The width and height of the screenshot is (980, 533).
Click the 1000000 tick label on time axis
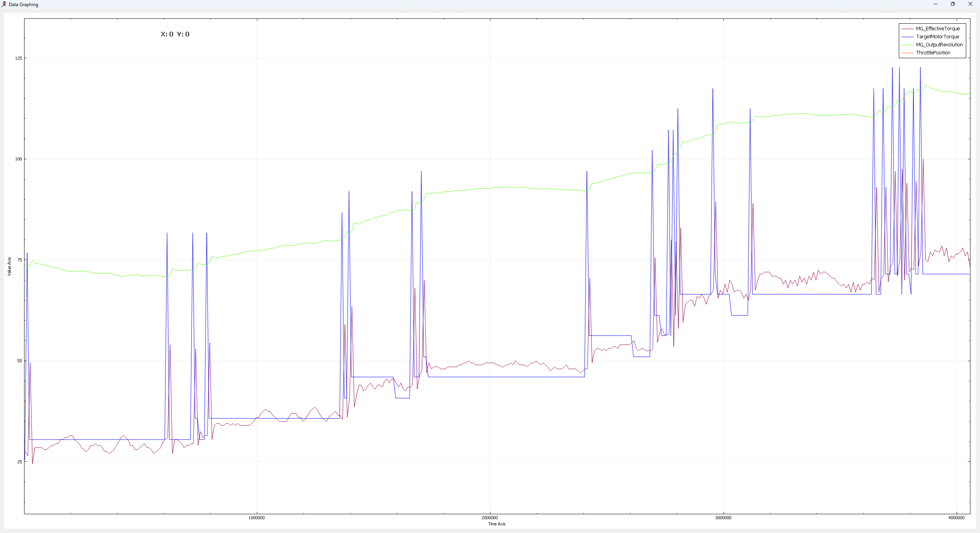pyautogui.click(x=256, y=518)
